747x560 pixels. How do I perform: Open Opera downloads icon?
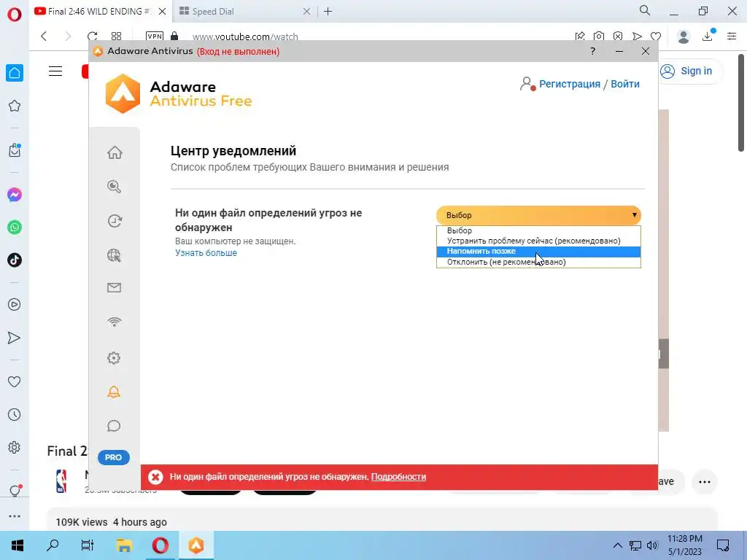(708, 36)
